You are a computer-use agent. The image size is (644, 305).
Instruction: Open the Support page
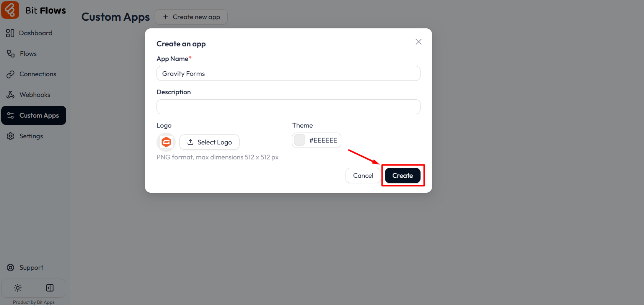point(31,267)
